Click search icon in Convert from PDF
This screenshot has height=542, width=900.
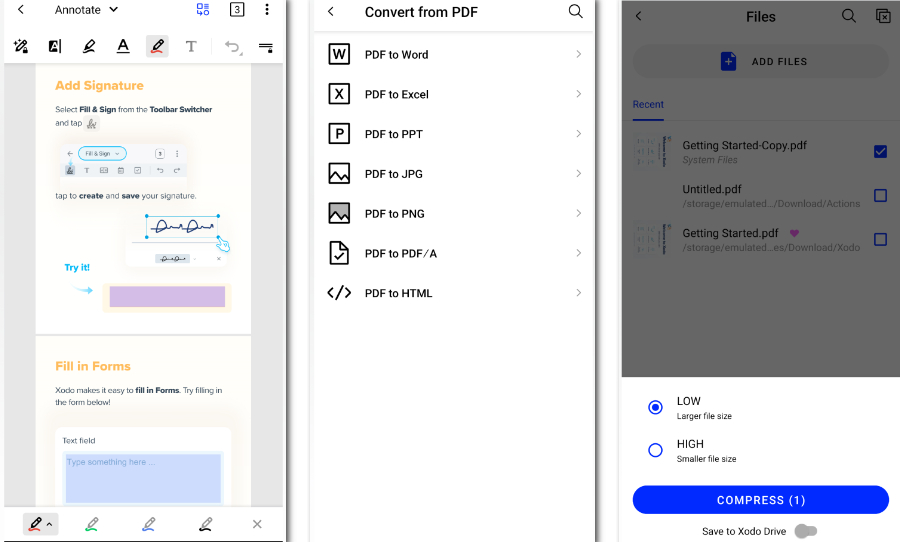coord(575,12)
